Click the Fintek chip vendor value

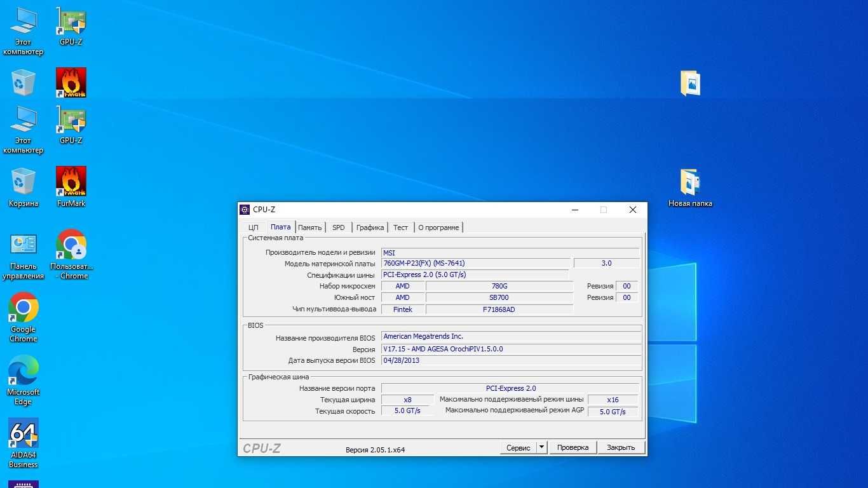(403, 309)
